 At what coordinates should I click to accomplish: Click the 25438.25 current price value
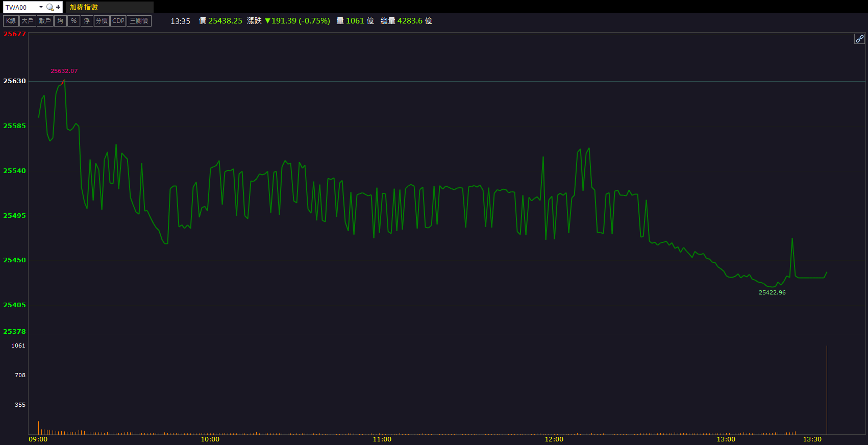(225, 21)
